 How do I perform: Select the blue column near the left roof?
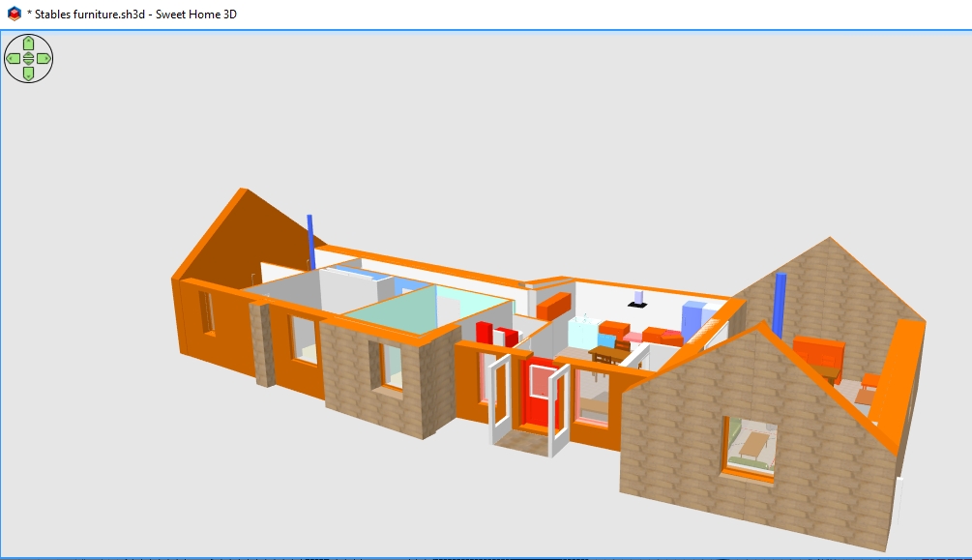311,242
